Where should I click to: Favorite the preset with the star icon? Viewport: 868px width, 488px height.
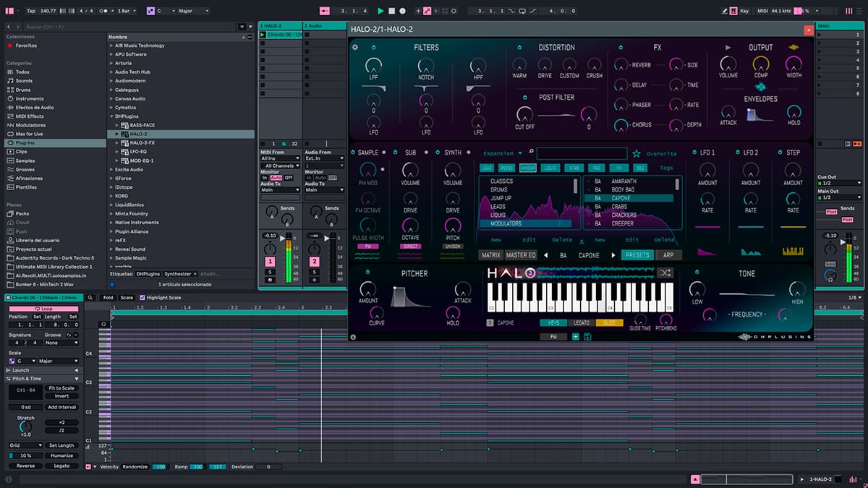coord(637,153)
